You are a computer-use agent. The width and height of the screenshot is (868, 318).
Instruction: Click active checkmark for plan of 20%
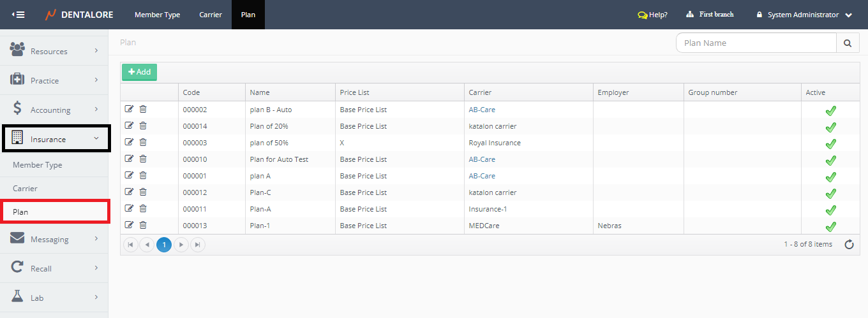(830, 127)
